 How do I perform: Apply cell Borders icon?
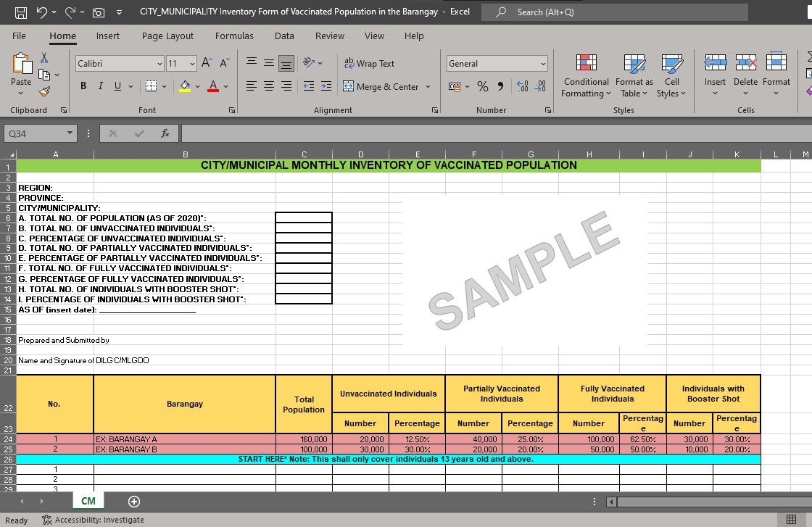(152, 86)
